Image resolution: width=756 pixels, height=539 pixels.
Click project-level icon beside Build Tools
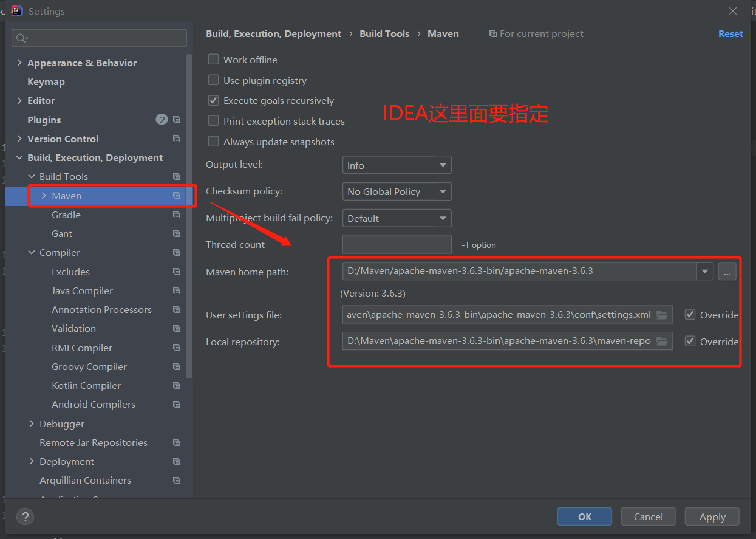click(177, 176)
